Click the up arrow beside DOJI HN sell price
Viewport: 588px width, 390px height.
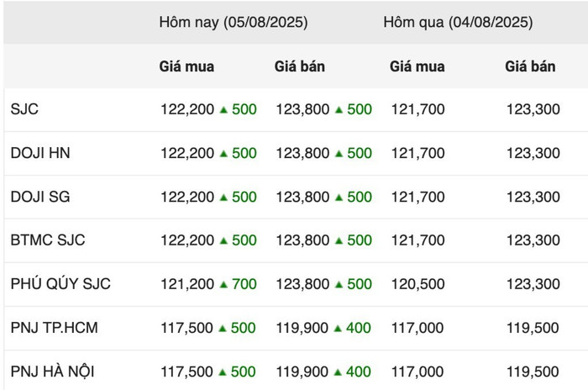click(339, 154)
